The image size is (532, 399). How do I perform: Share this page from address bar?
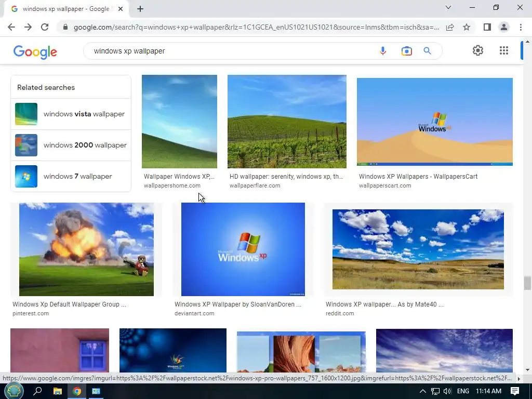click(450, 27)
